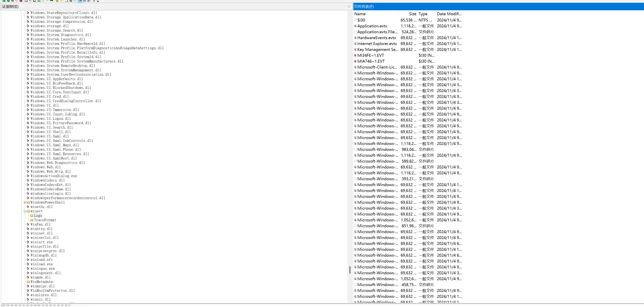Viewport: 644px width, 307px height.
Task: Sort file list by Size column
Action: [x=413, y=14]
